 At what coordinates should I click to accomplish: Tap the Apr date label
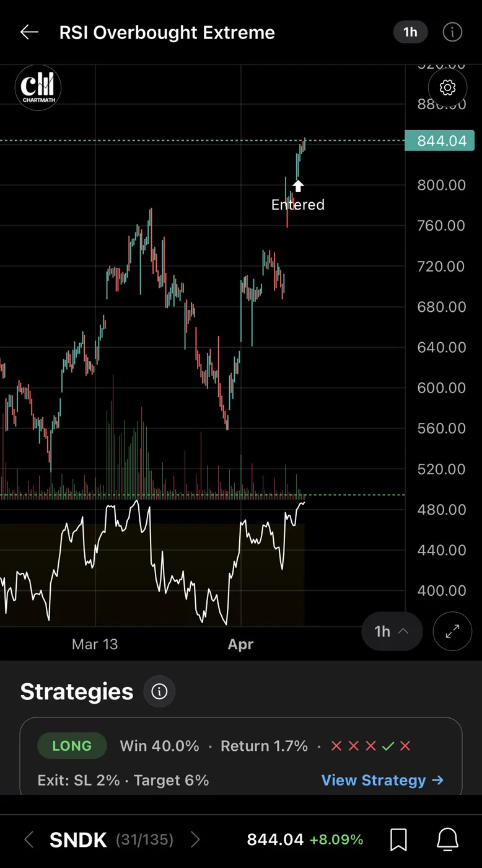click(240, 644)
